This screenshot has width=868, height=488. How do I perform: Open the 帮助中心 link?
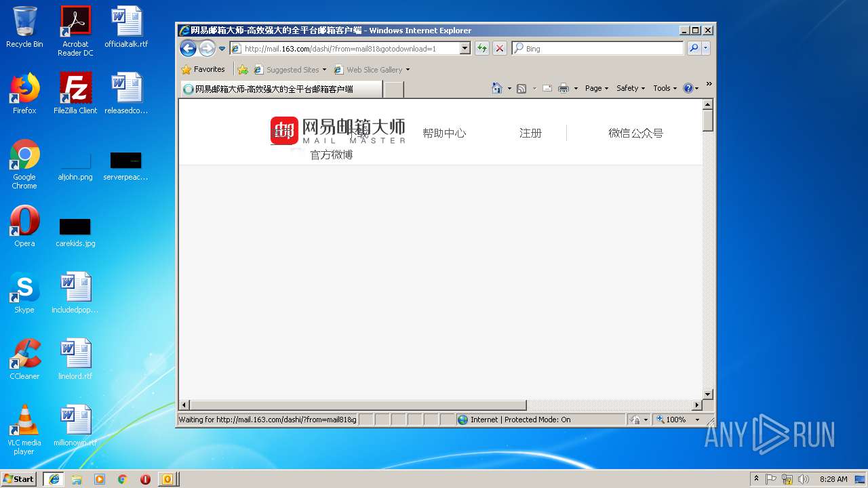pos(444,133)
